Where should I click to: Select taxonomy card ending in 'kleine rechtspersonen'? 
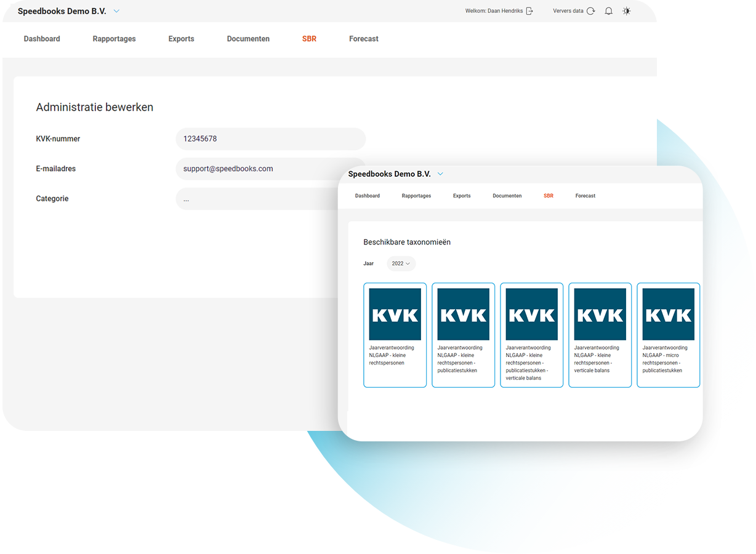(395, 335)
